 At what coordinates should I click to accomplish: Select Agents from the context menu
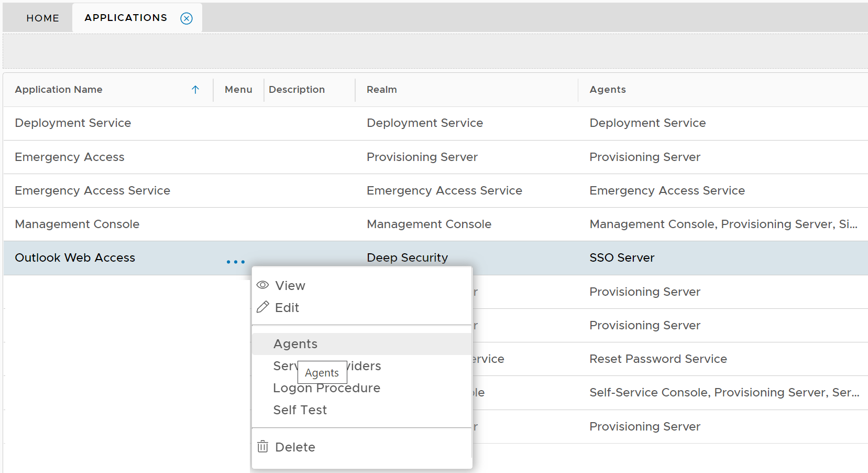coord(295,343)
